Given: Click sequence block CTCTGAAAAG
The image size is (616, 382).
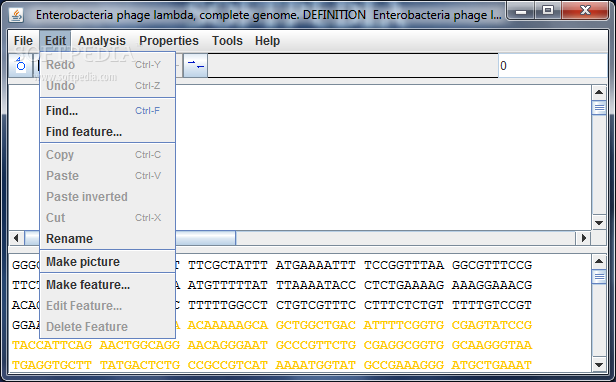Looking at the screenshot, I should (x=404, y=285).
